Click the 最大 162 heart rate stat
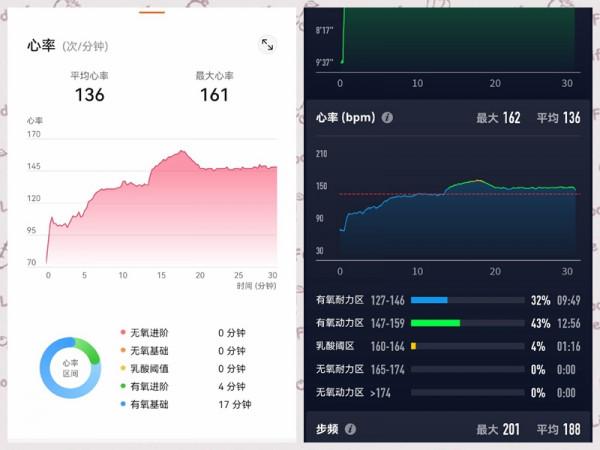This screenshot has width=600, height=450. (x=498, y=118)
